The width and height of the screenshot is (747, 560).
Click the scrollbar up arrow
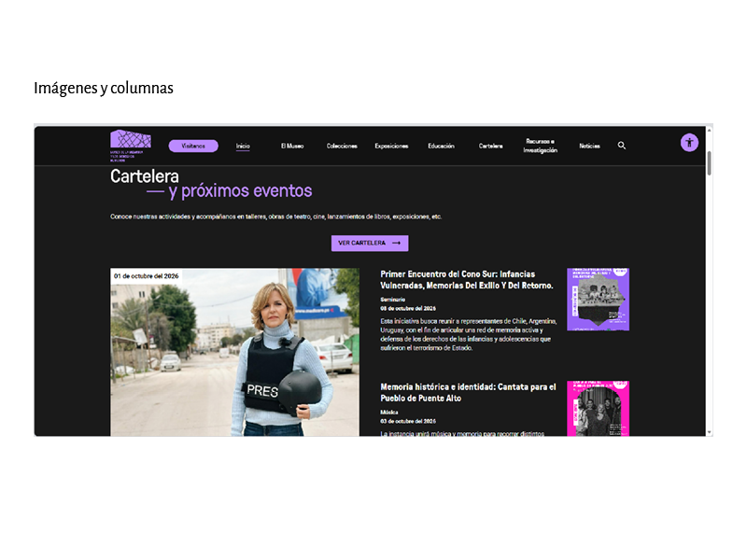point(710,130)
